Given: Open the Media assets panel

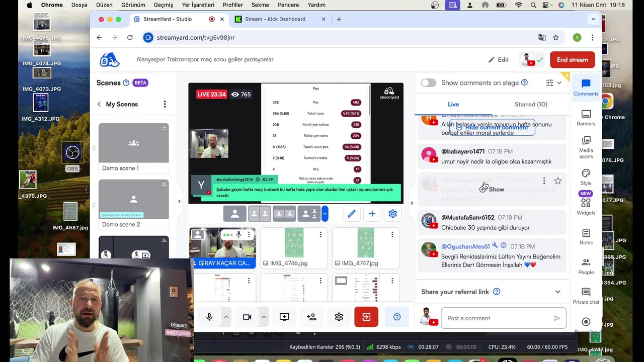Looking at the screenshot, I should coord(586,147).
